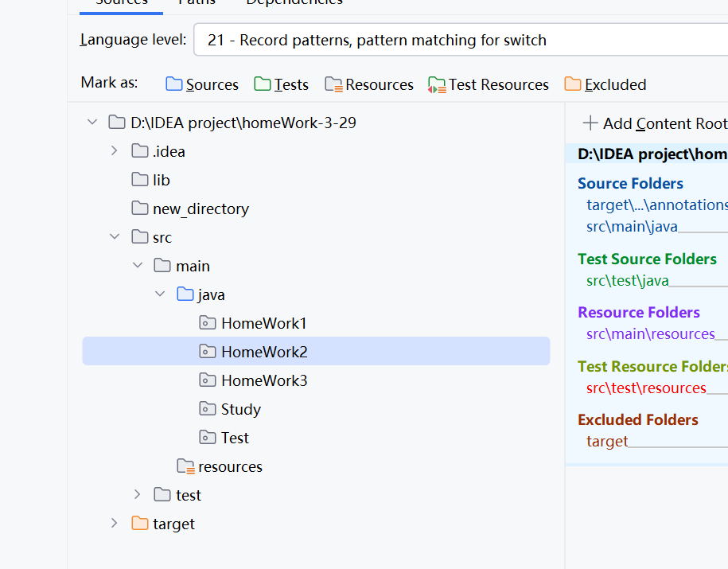
Task: Select the new_directory folder
Action: point(200,209)
